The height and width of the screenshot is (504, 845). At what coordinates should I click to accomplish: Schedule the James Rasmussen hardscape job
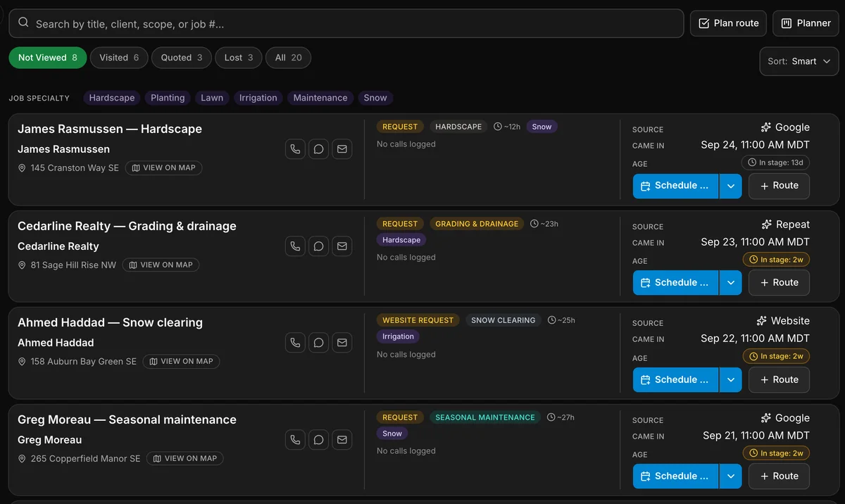675,186
